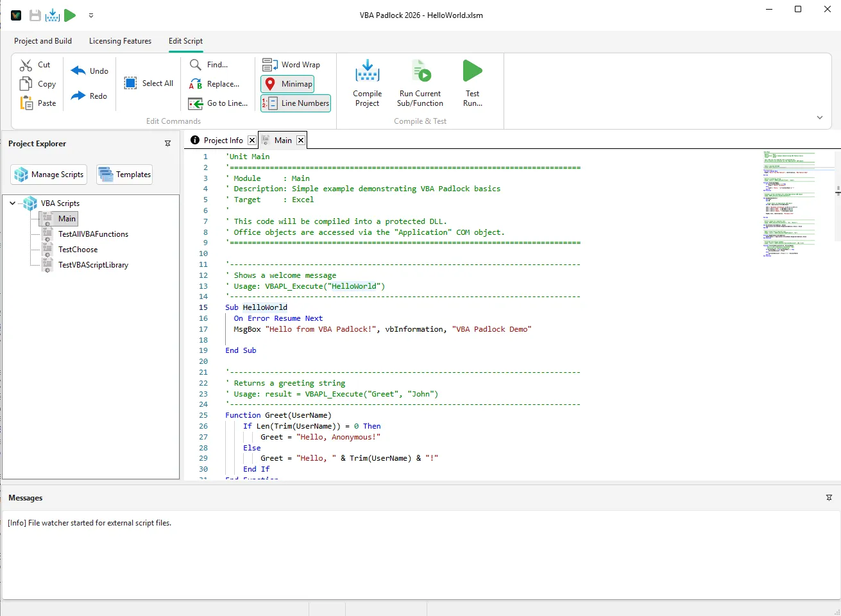
Task: Open the quick access toolbar customize dropdown
Action: 90,15
